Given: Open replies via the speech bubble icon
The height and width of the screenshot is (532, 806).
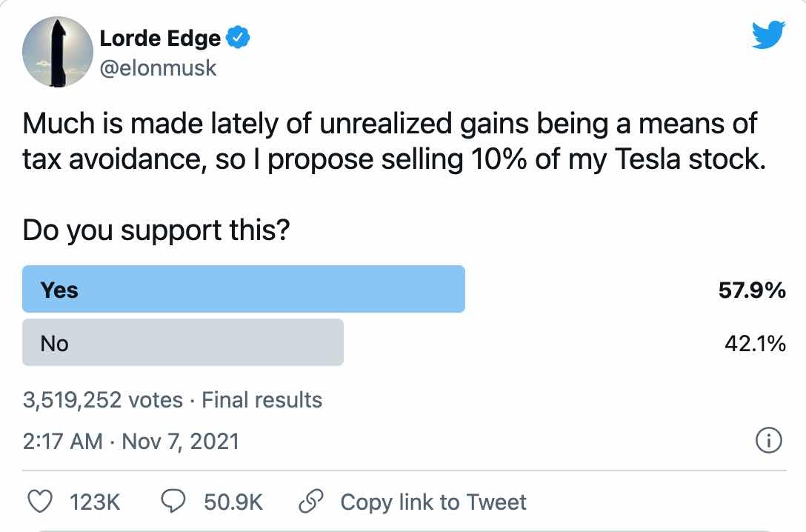Looking at the screenshot, I should point(173,502).
